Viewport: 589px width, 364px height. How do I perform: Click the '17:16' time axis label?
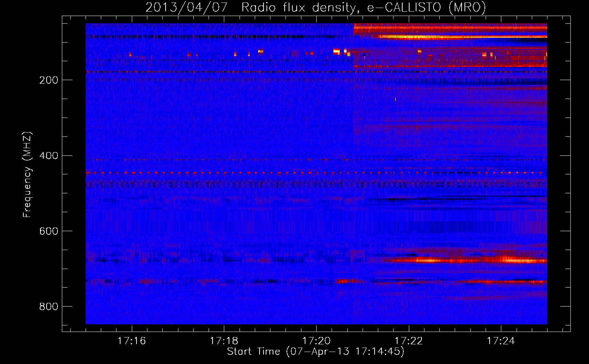coord(132,341)
